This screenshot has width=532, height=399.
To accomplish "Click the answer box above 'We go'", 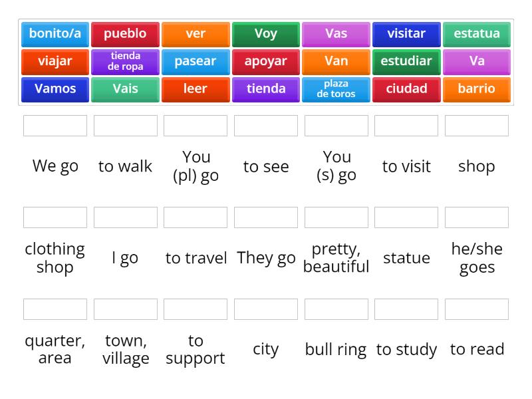I will coord(55,125).
